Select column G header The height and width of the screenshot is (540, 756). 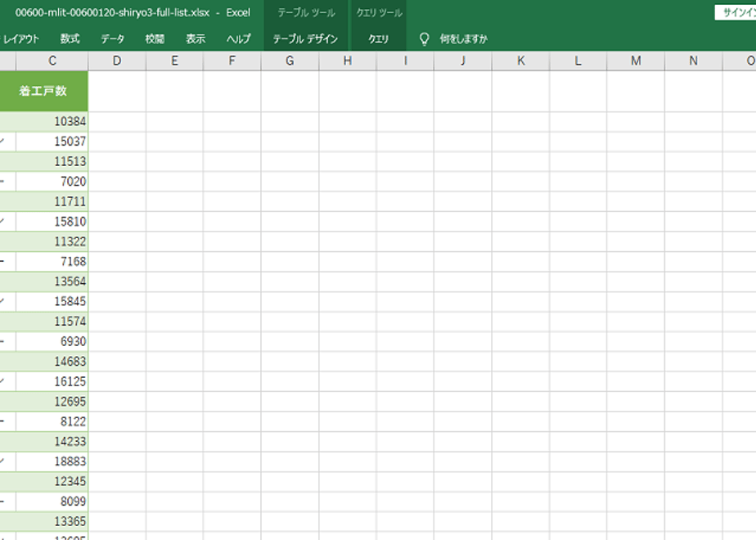(x=290, y=61)
